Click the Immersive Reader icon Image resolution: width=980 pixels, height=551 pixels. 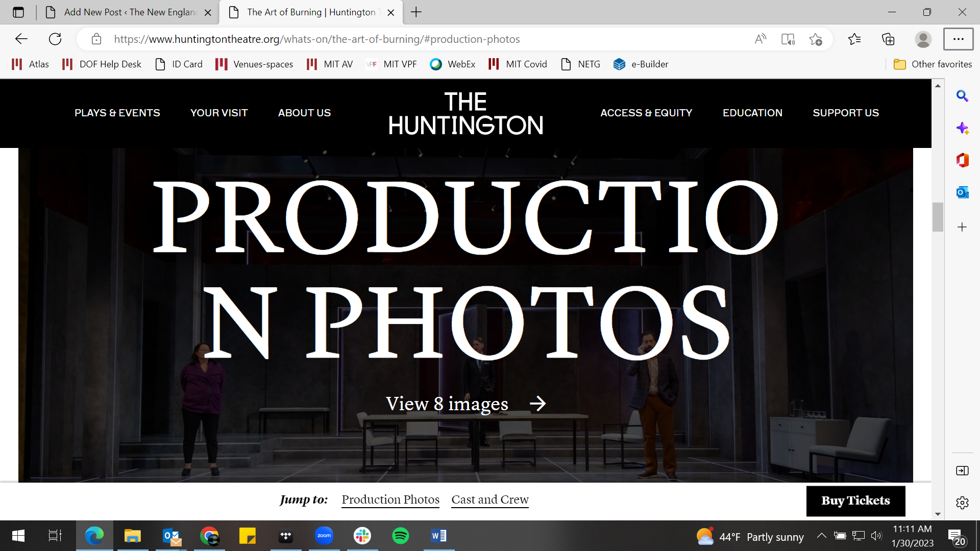tap(788, 39)
